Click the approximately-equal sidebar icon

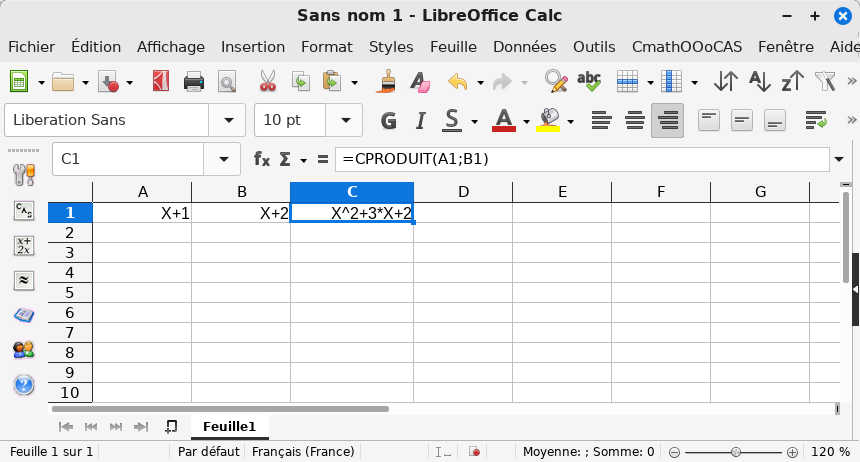point(24,280)
